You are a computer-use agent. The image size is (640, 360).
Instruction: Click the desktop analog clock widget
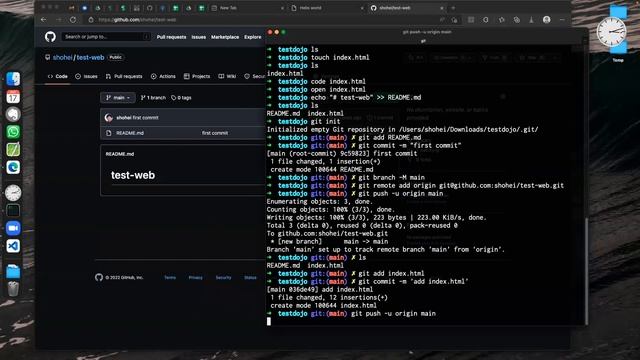click(x=611, y=32)
